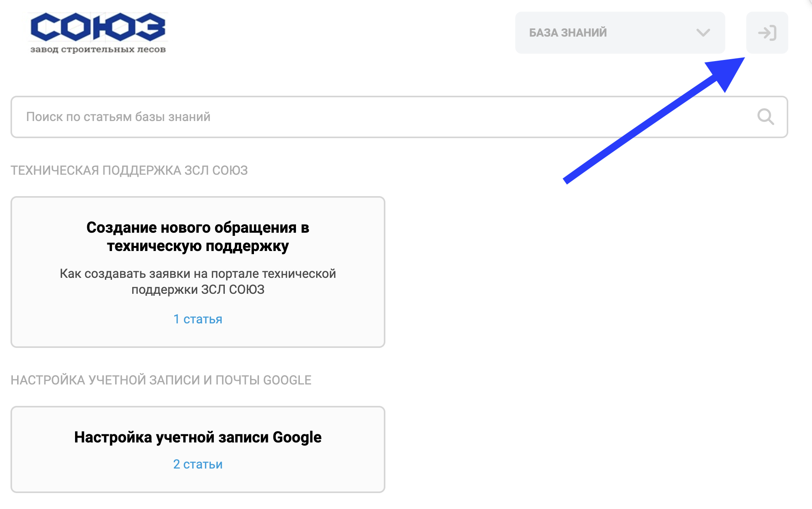812x509 pixels.
Task: Click the 'техническую поддержку' line of the card title
Action: pos(198,246)
